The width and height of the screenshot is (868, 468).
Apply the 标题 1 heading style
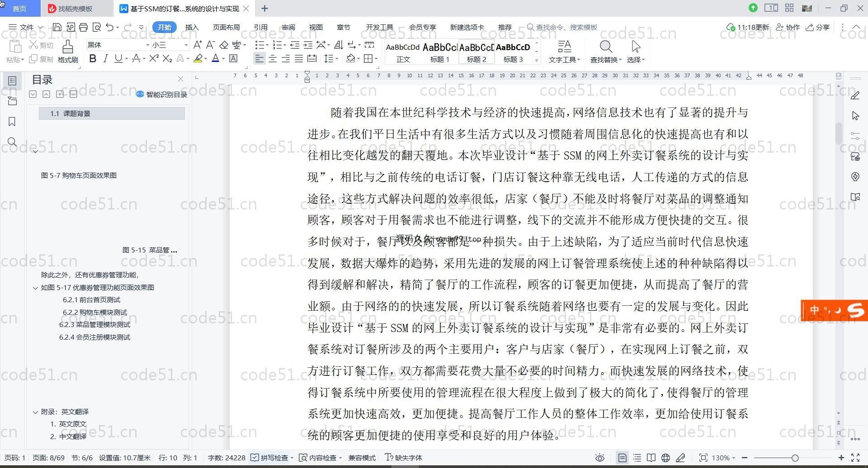(x=439, y=52)
